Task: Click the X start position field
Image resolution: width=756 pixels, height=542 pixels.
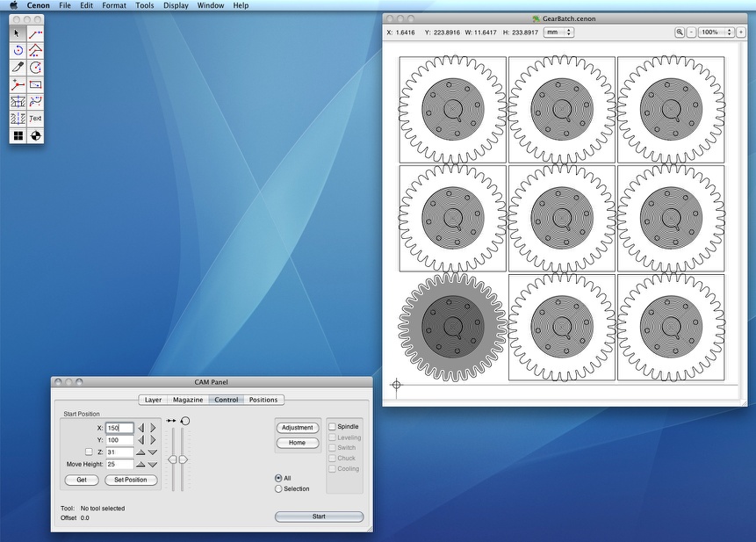Action: (119, 428)
